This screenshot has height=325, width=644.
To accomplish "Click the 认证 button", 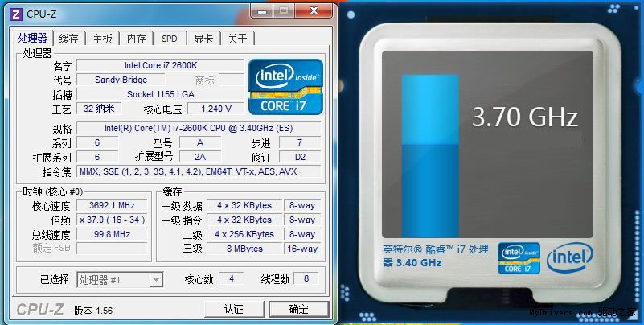I will click(234, 309).
